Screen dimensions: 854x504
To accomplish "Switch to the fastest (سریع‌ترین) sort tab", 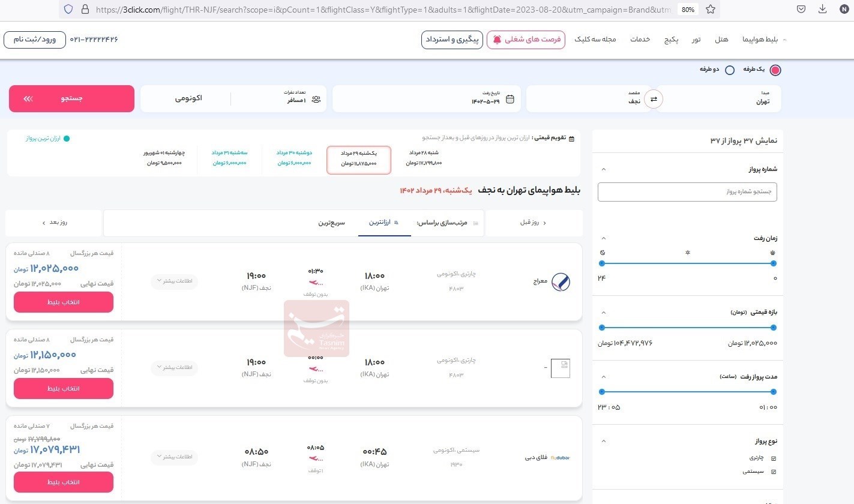I will click(331, 223).
